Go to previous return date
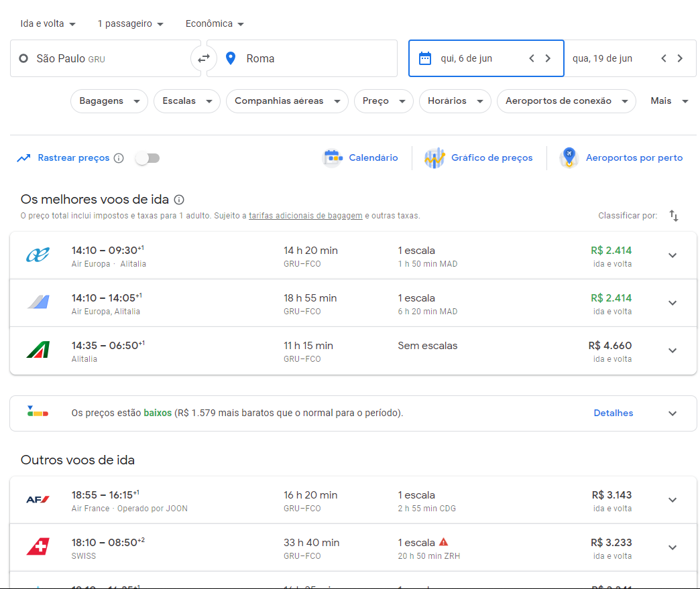Image resolution: width=700 pixels, height=589 pixels. click(x=664, y=58)
